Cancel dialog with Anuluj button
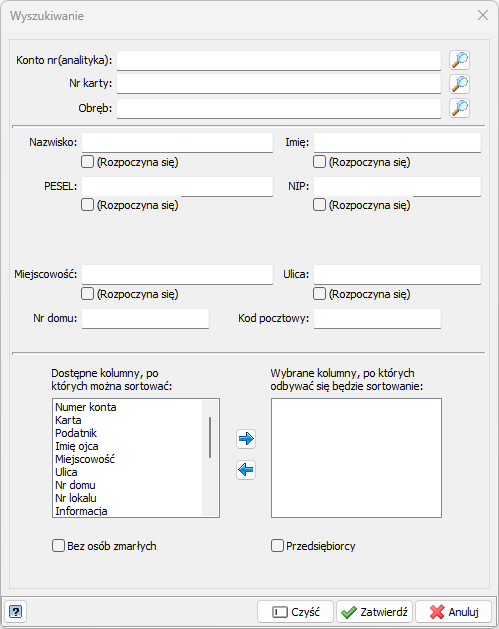 point(453,612)
